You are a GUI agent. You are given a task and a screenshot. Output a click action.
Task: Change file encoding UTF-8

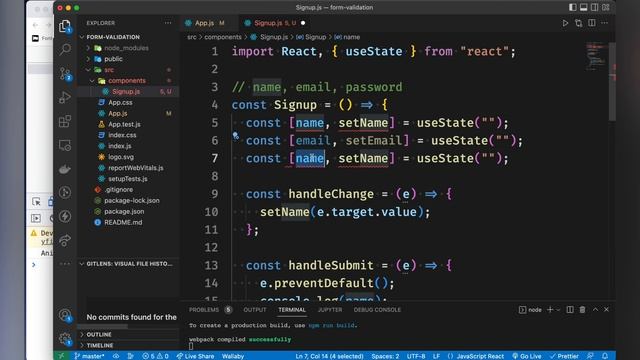(416, 356)
